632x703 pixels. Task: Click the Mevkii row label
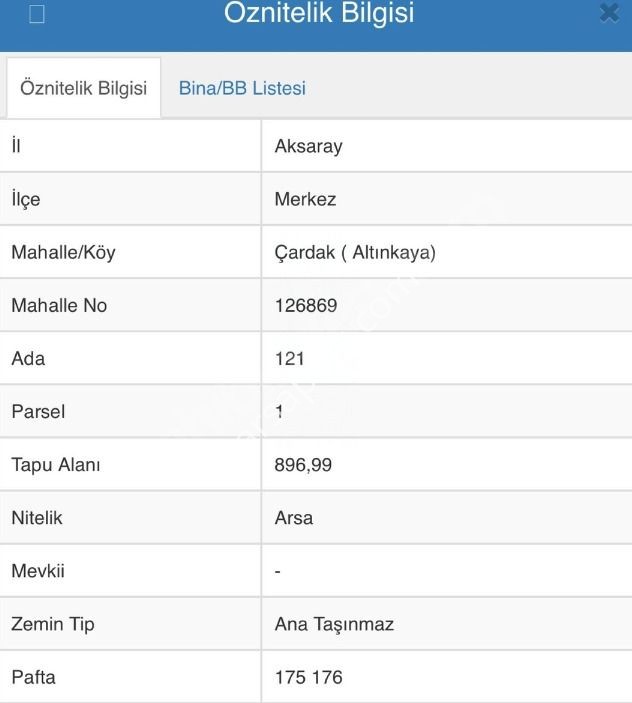38,571
